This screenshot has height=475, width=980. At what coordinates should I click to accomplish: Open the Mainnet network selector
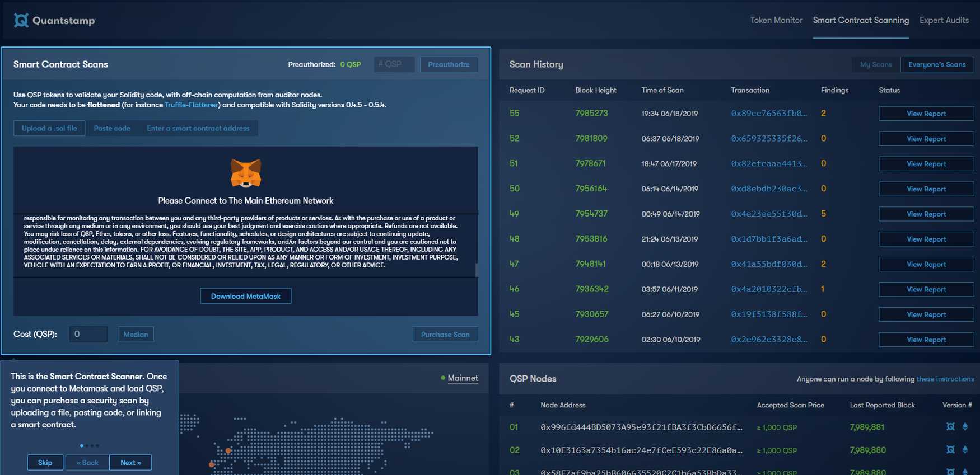coord(463,378)
